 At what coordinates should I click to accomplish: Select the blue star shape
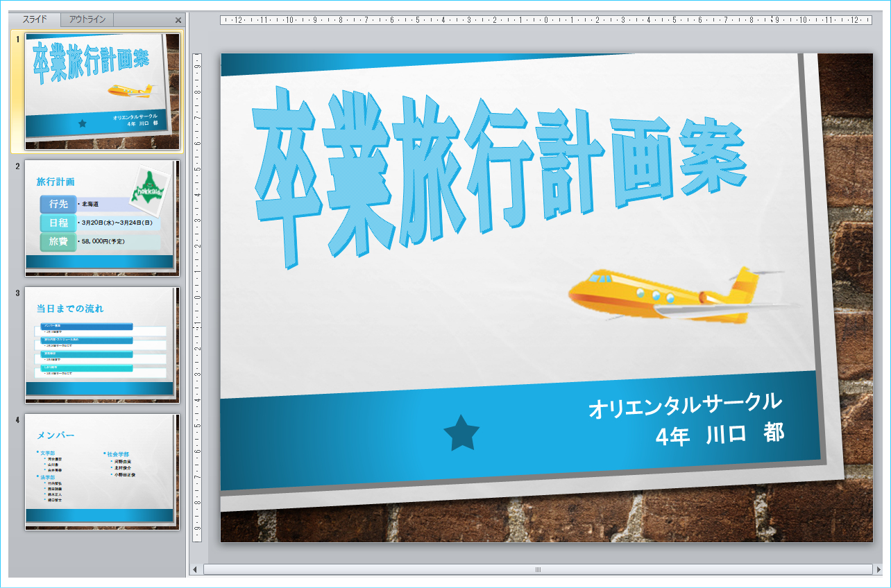pyautogui.click(x=461, y=433)
